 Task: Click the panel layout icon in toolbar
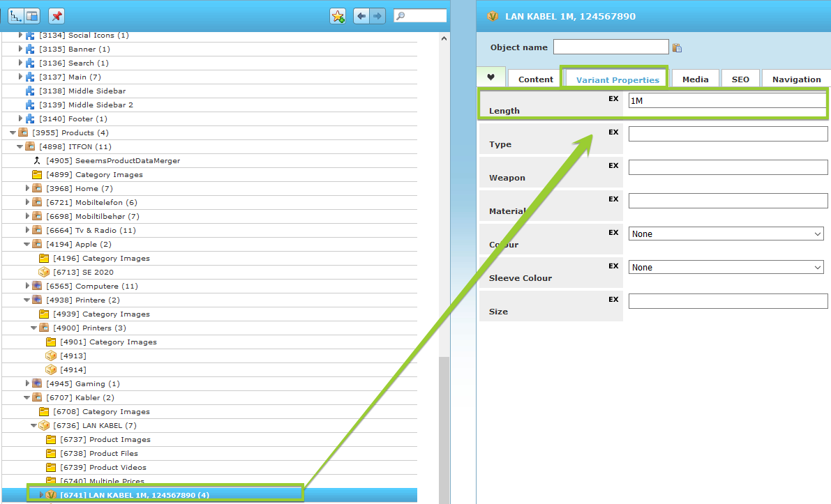pos(32,17)
